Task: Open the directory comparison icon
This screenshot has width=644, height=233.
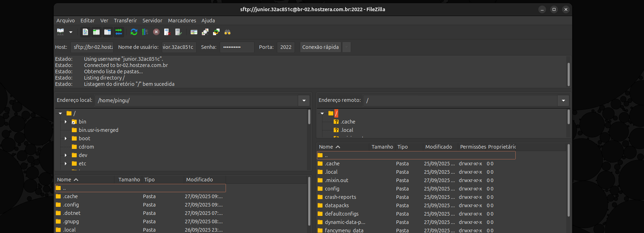Action: pyautogui.click(x=205, y=32)
